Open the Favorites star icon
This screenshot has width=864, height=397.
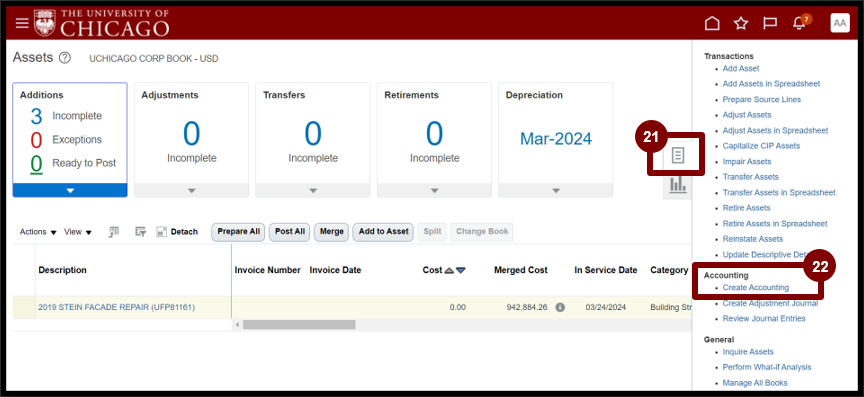(741, 23)
